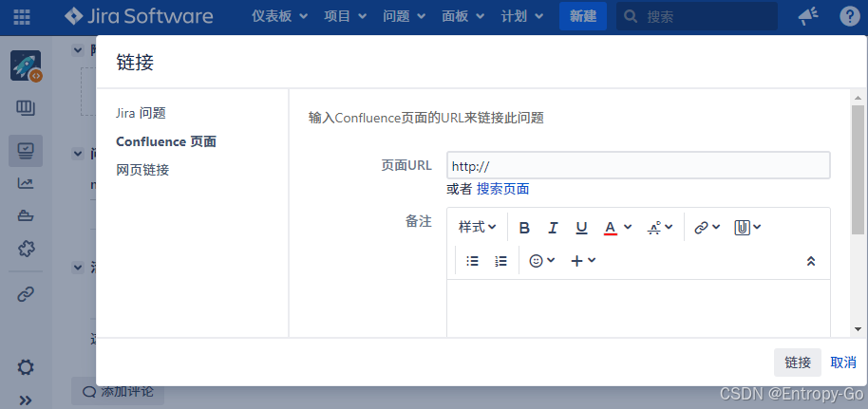
Task: Select the Confluence 页面 link type
Action: click(166, 141)
